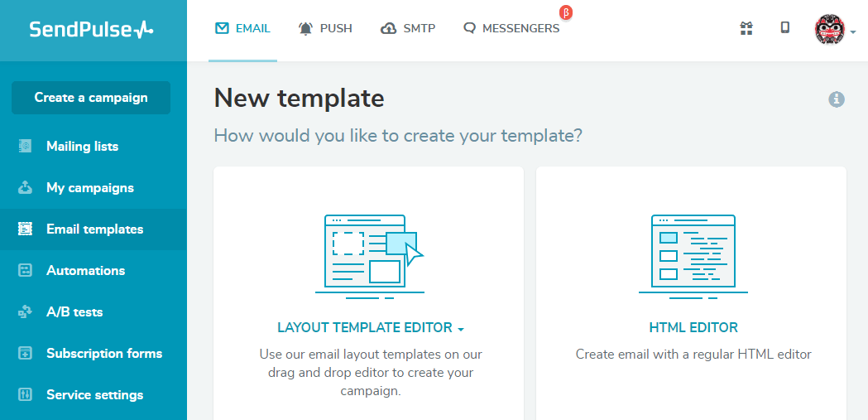Screen dimensions: 868x420
Task: Click the Mailing lists sidebar icon
Action: (x=25, y=147)
